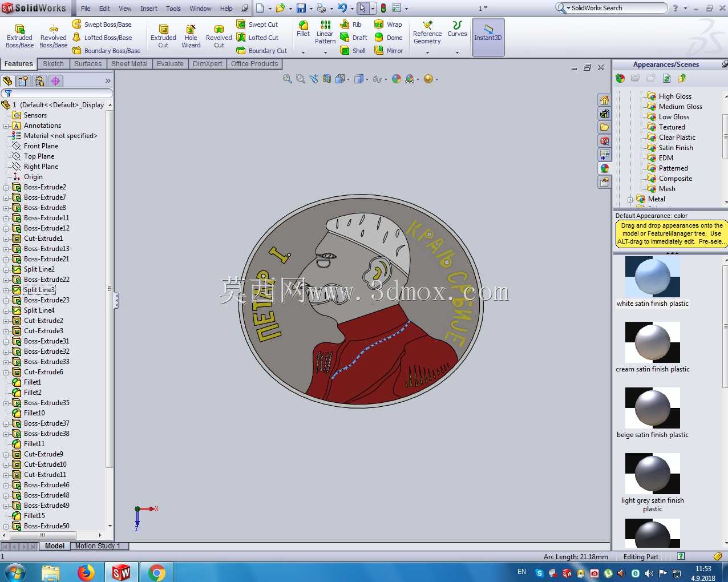Choose the Dome tool
This screenshot has height=582, width=728.
point(389,38)
